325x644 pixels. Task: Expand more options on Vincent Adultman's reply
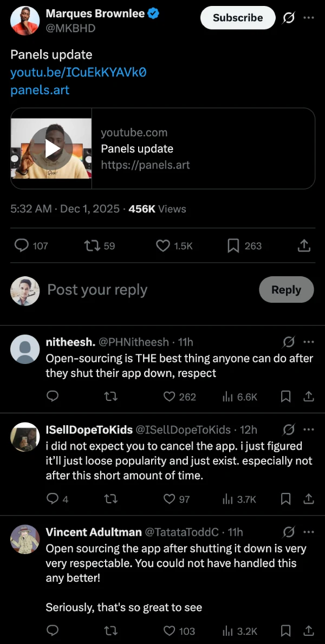point(309,532)
